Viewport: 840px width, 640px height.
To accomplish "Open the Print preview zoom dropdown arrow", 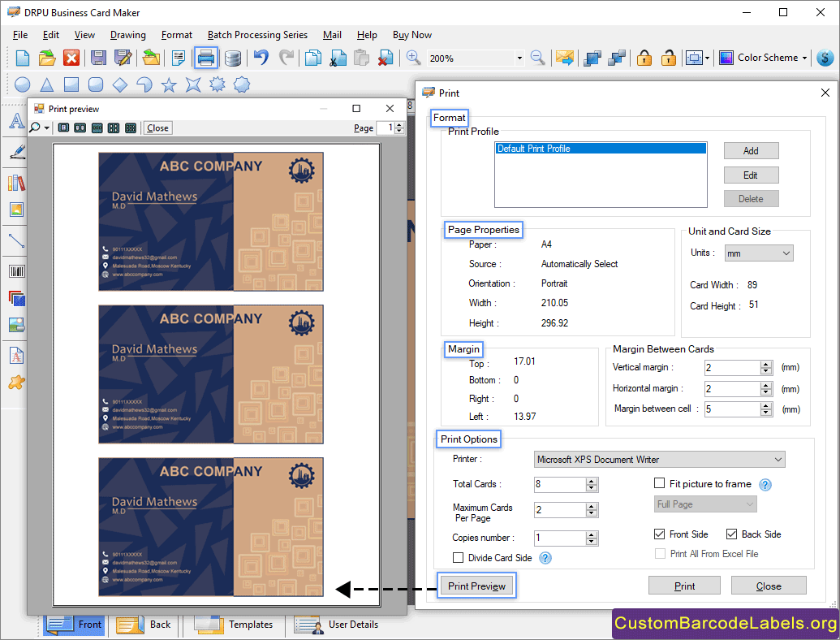I will [x=46, y=128].
